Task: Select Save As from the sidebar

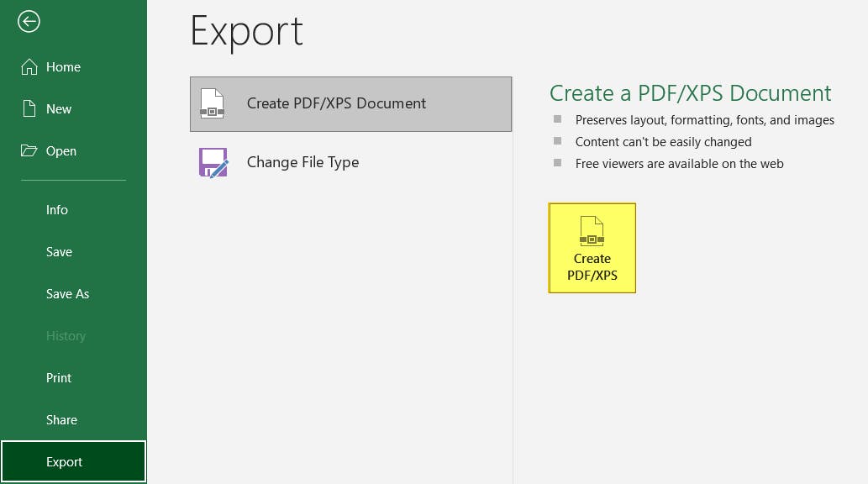Action: click(67, 293)
